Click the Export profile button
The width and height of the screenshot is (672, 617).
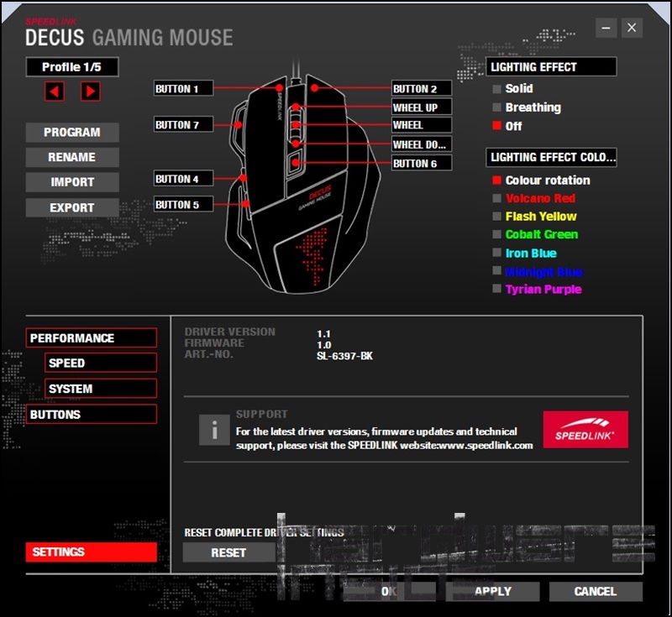point(71,207)
